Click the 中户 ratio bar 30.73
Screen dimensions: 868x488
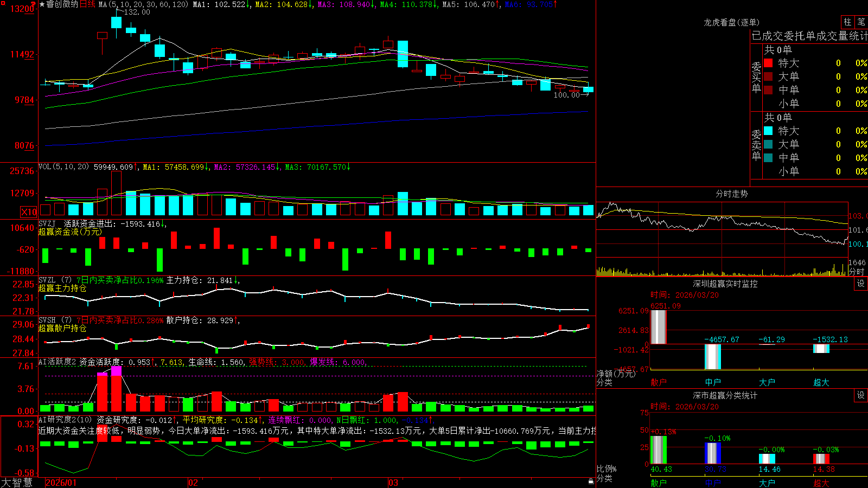pos(713,453)
